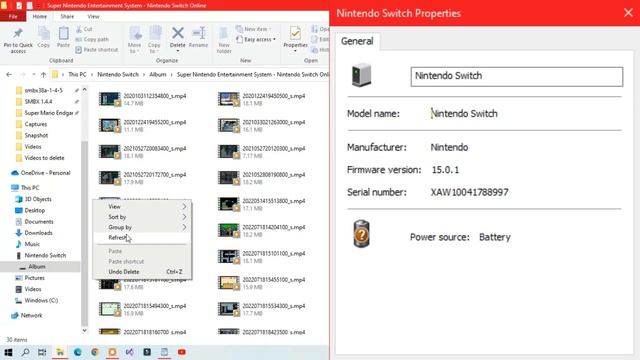Click This PC in address breadcrumb

[x=77, y=75]
